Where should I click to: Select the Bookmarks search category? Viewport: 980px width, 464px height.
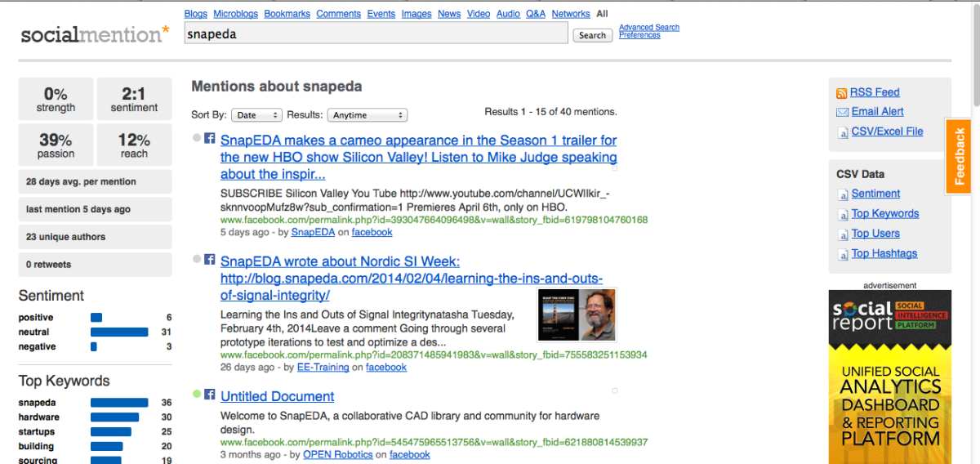(x=287, y=14)
